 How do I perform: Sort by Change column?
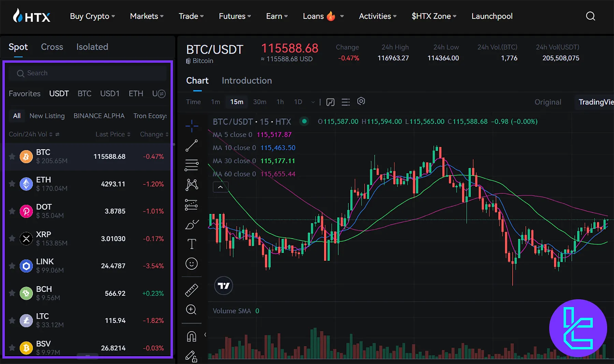[154, 134]
